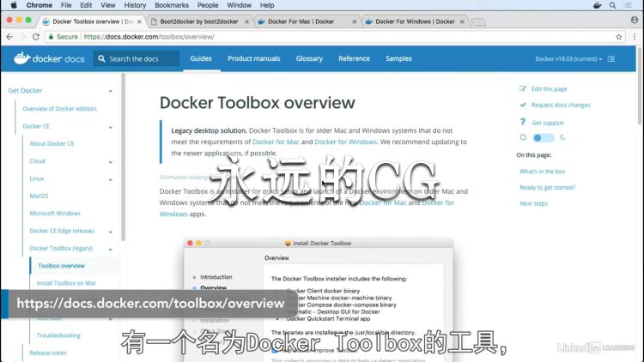Click the Chrome back arrow
This screenshot has width=644, height=362.
[x=9, y=37]
